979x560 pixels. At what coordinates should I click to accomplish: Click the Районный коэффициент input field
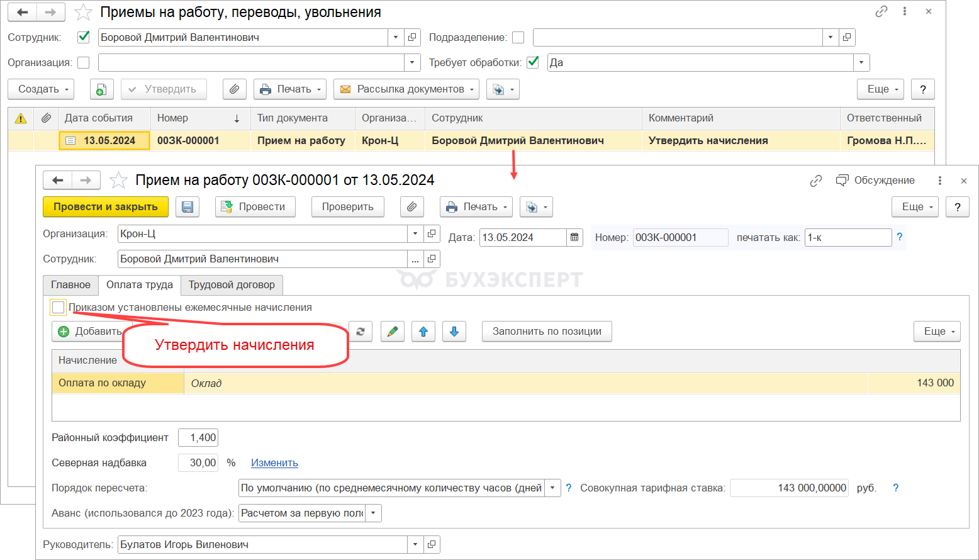tap(198, 437)
